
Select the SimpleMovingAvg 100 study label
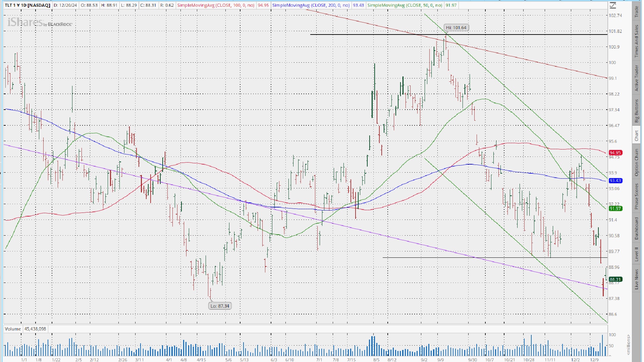[216, 5]
